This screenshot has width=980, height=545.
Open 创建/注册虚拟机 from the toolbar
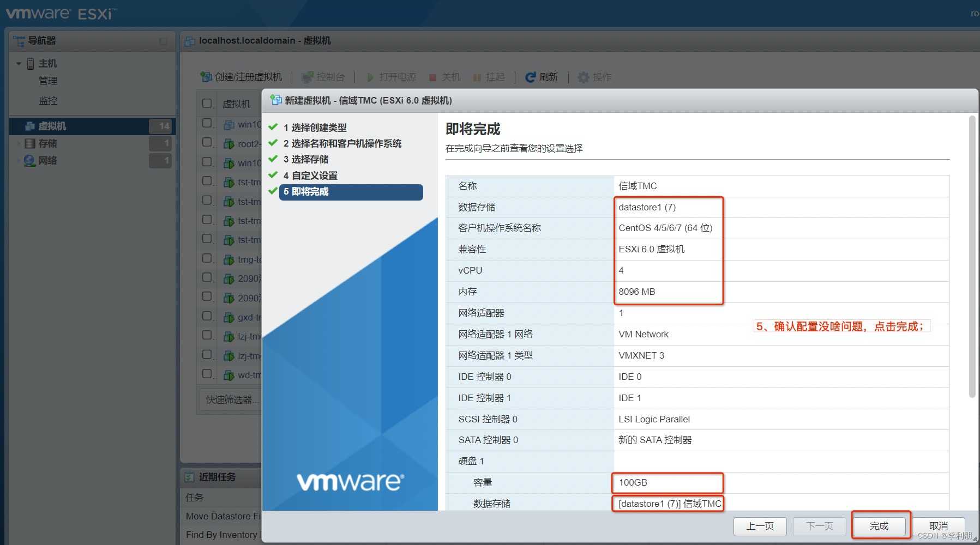pos(241,77)
